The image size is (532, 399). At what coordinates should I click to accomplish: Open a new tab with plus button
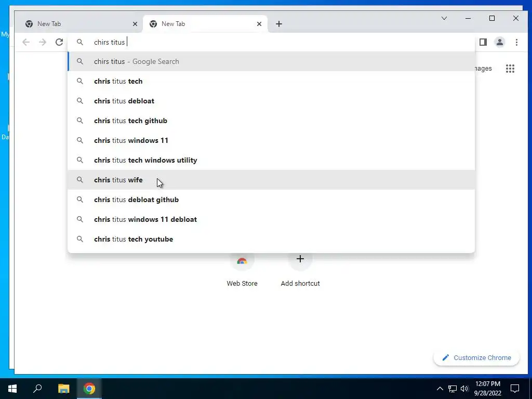[279, 24]
